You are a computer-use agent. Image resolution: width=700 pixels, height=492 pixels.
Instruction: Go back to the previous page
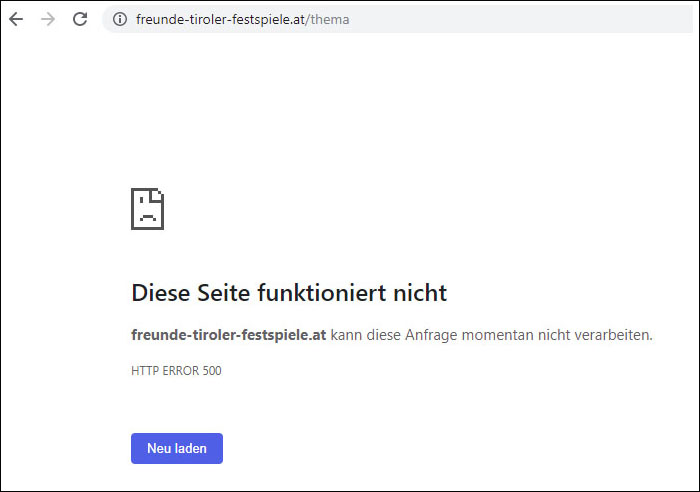16,19
